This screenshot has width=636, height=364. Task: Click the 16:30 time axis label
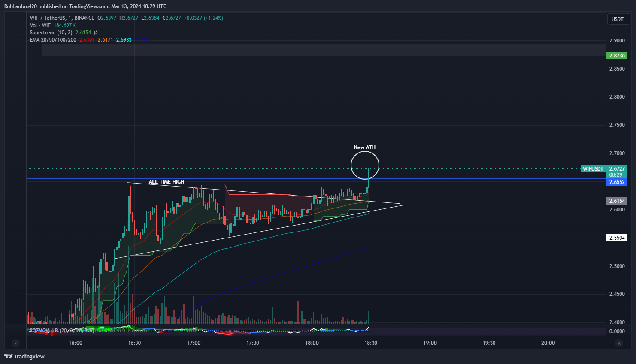[x=135, y=343]
